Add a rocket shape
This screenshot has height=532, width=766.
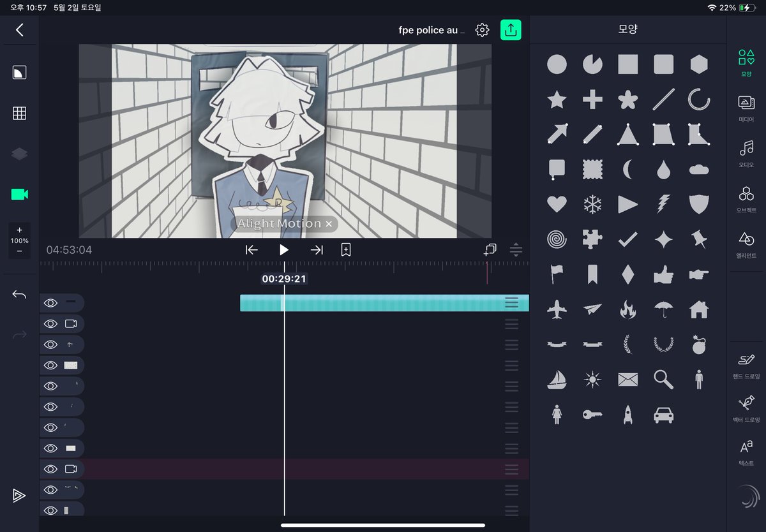click(628, 415)
